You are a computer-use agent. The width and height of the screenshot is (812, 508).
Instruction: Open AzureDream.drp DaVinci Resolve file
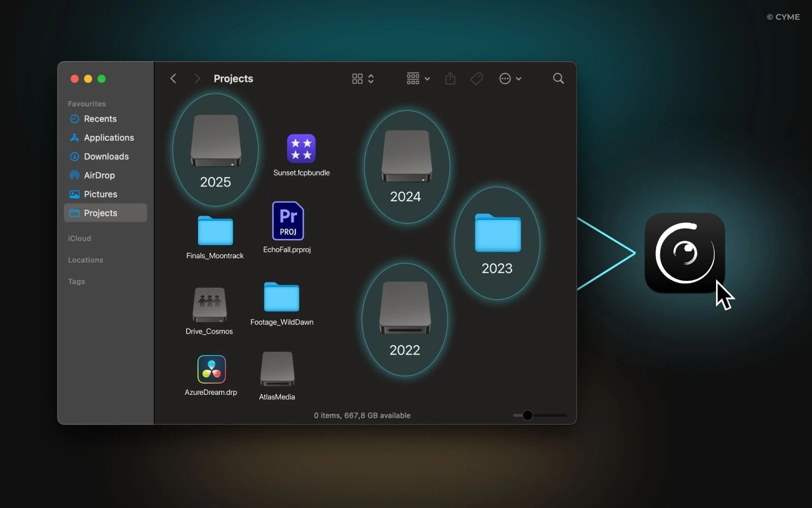pos(211,369)
